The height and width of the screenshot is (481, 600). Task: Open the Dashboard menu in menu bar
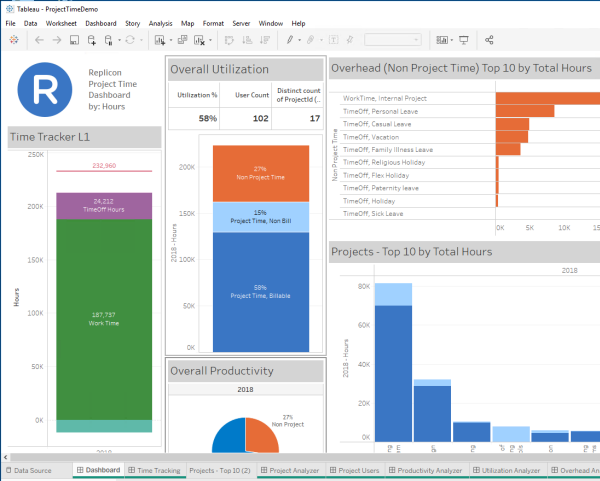(x=100, y=22)
